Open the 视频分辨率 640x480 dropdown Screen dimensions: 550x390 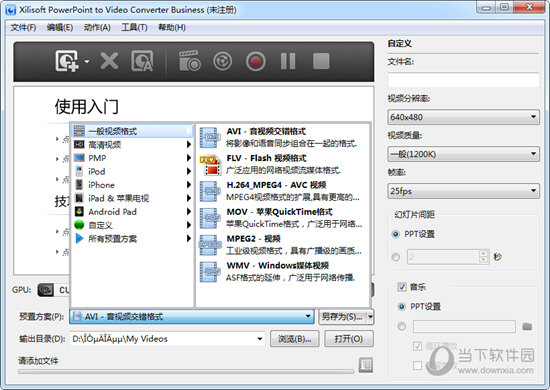(463, 117)
